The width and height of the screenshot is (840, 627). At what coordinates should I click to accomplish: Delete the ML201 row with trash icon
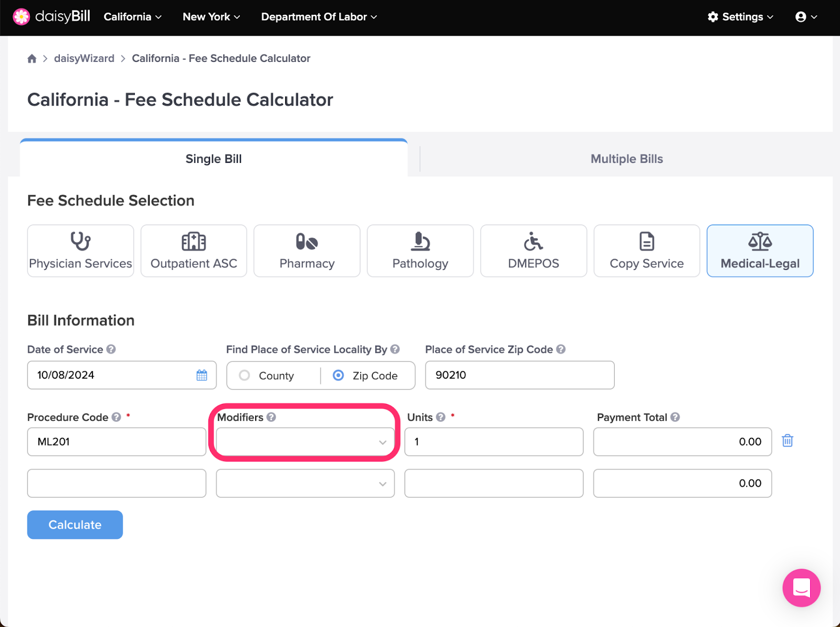(787, 441)
